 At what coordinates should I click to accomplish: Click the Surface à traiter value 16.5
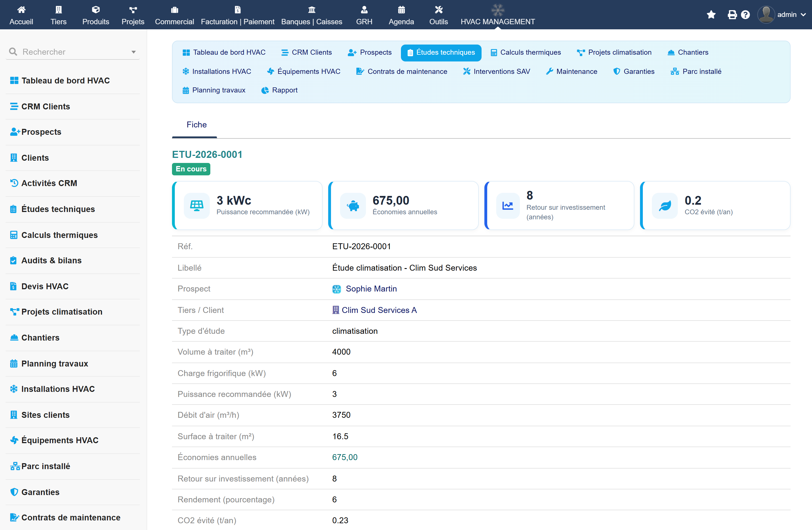[341, 437]
